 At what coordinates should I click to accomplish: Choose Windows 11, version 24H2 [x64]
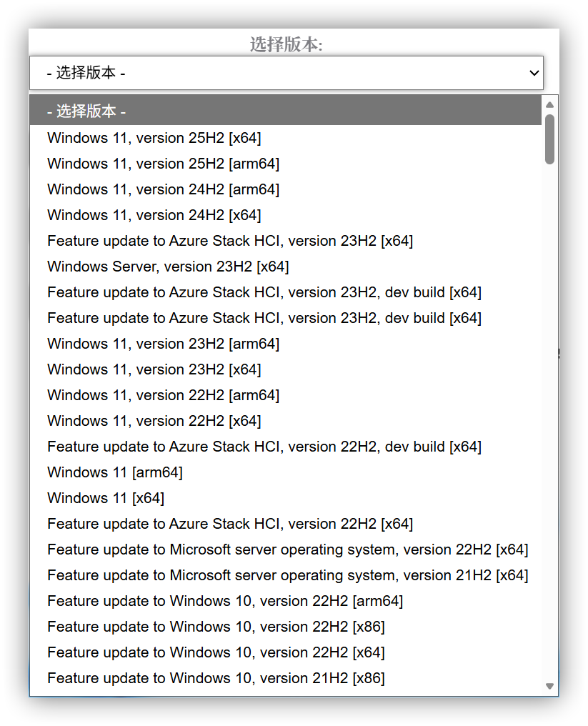[154, 215]
